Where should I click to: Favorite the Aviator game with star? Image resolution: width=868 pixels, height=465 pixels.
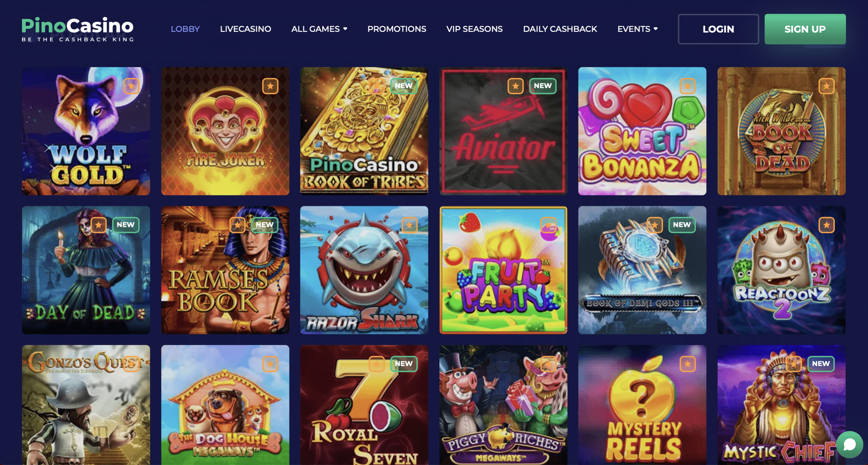click(x=515, y=86)
